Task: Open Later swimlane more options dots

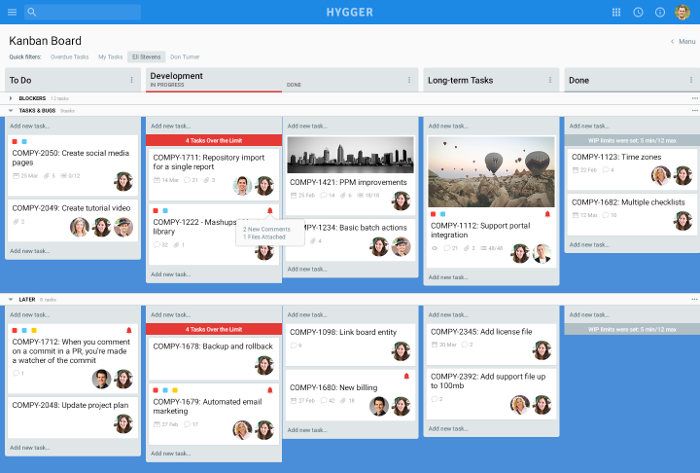Action: point(694,299)
